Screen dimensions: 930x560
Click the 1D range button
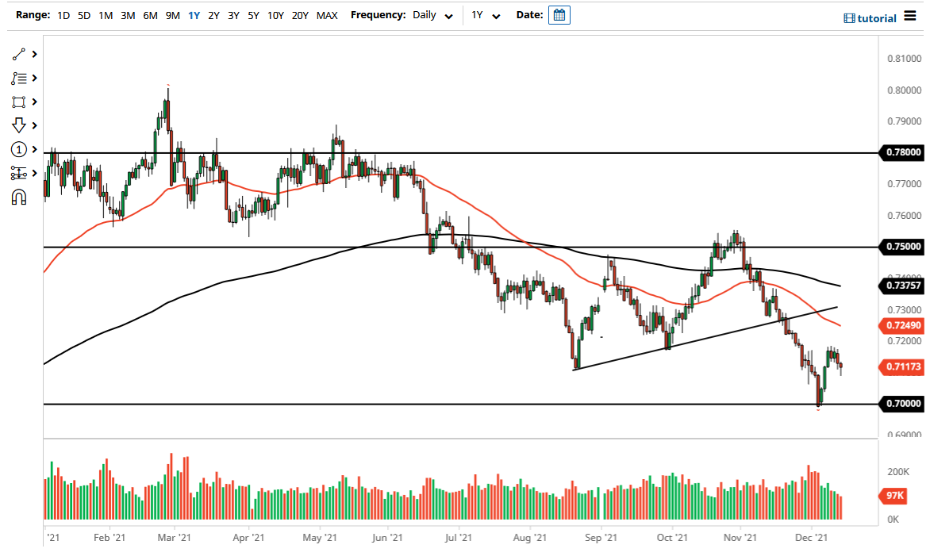click(63, 15)
